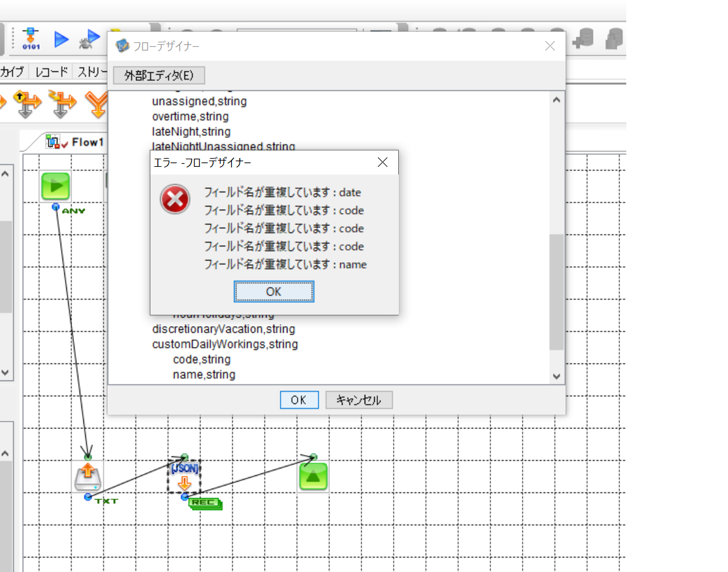Image resolution: width=728 pixels, height=572 pixels.
Task: Select the JSON decode component on canvas
Action: click(184, 477)
